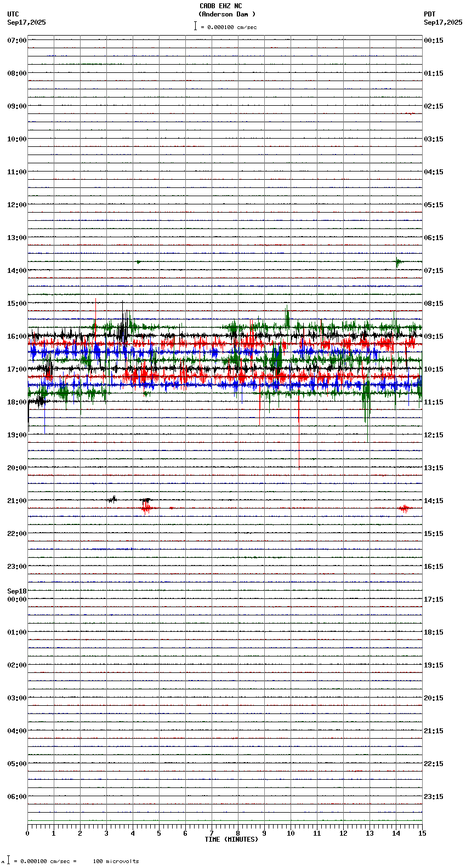Click the 06:00 UTC row label
Image resolution: width=466 pixels, height=868 pixels.
coord(17,797)
